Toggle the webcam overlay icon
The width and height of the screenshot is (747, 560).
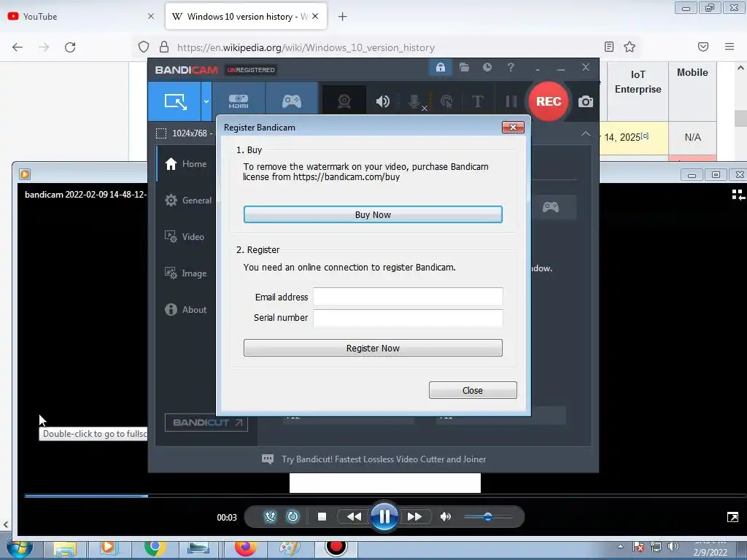pos(344,101)
